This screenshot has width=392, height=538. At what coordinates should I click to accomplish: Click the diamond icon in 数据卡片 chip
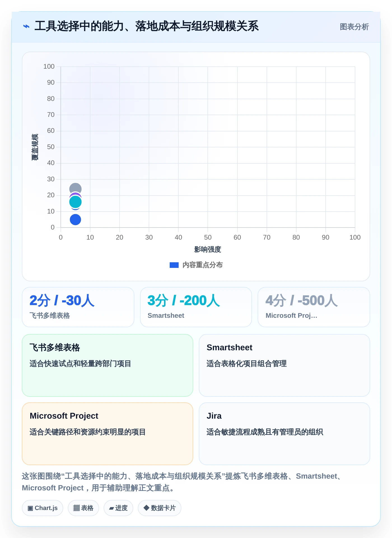[x=146, y=508]
